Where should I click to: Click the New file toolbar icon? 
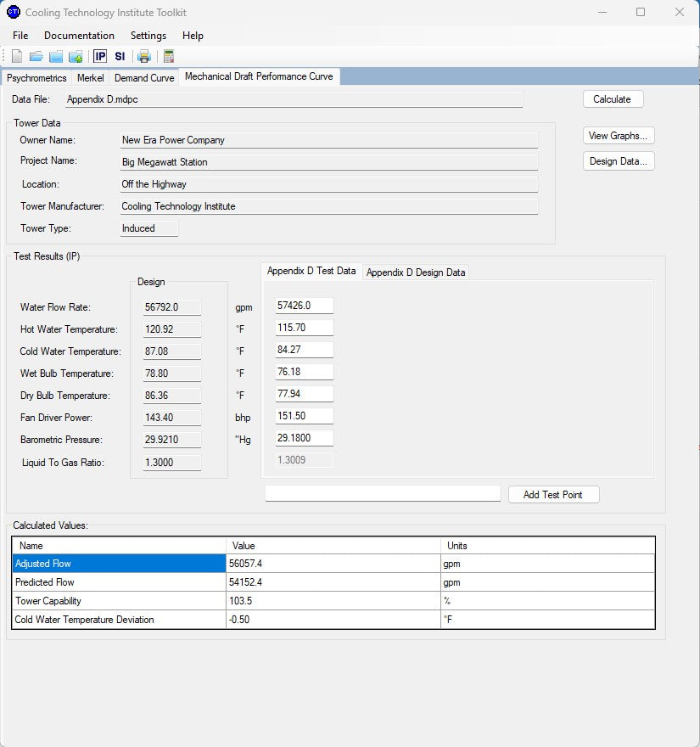(x=17, y=57)
